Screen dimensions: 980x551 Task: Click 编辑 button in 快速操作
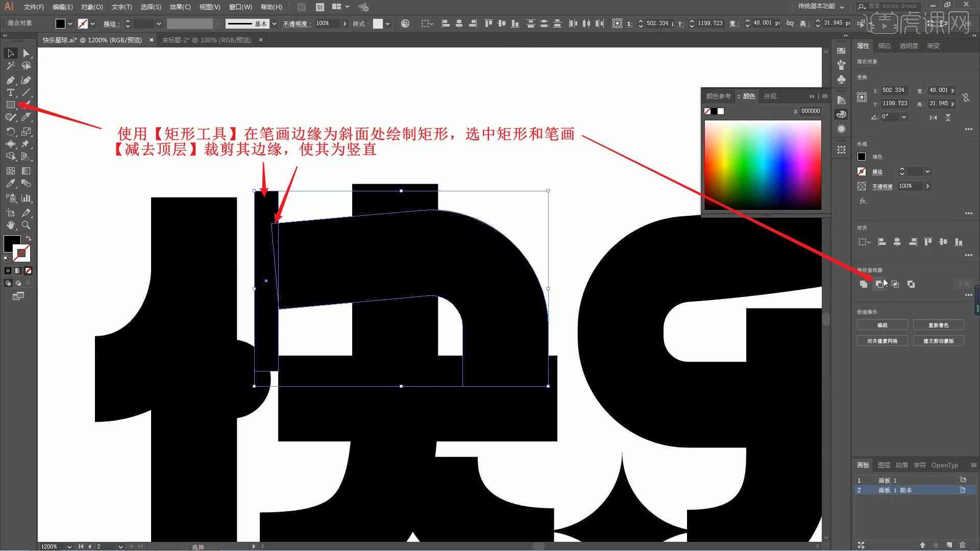(x=883, y=325)
